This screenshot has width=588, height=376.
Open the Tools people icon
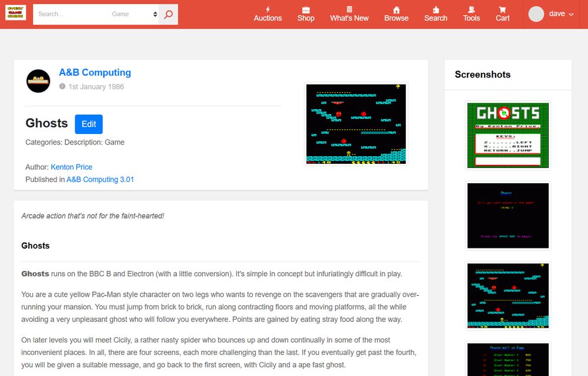tap(472, 9)
